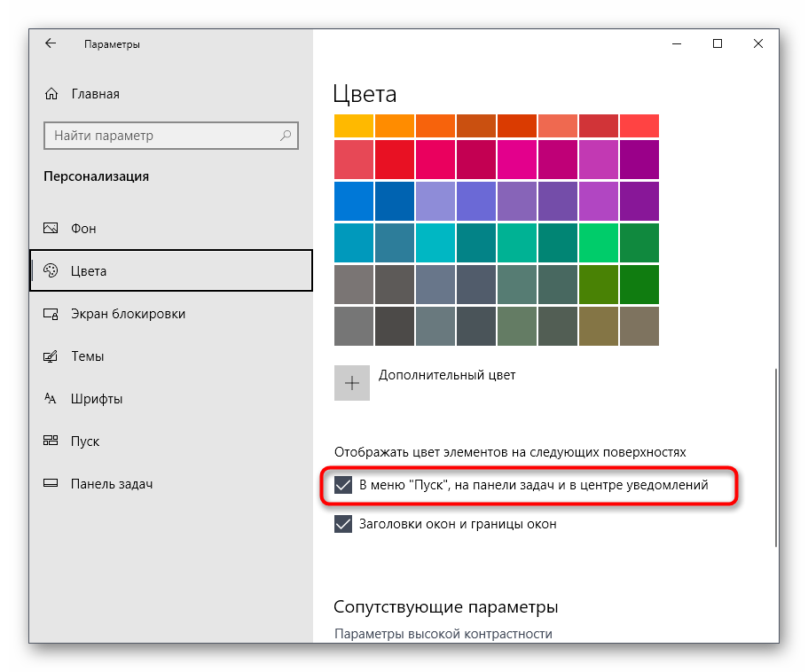808x672 pixels.
Task: Select the bright green color swatch
Action: [598, 242]
